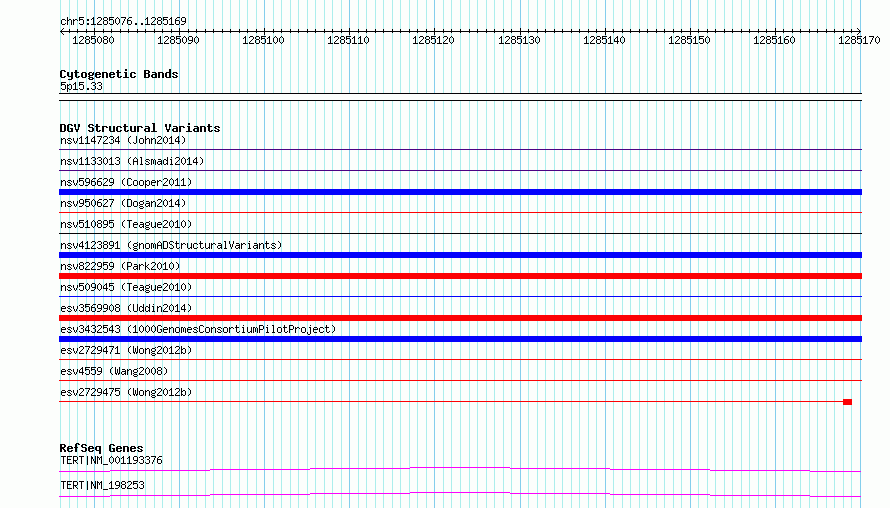
Task: Open TERT|NM_198253 RefSeq gene label
Action: coord(102,485)
